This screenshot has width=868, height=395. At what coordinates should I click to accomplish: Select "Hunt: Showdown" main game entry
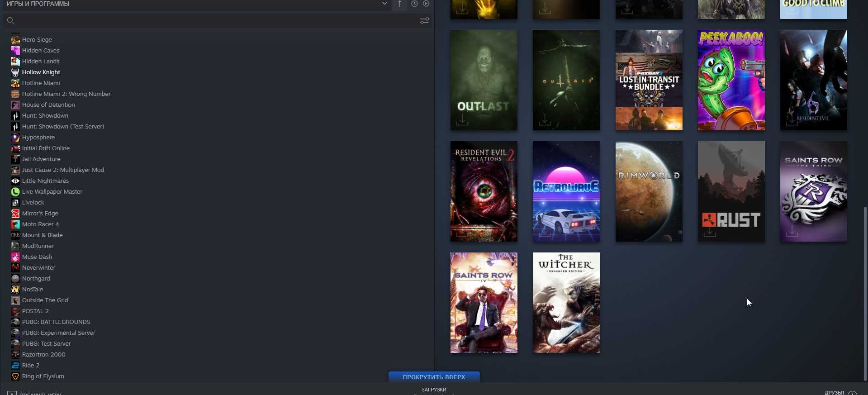[x=45, y=116]
